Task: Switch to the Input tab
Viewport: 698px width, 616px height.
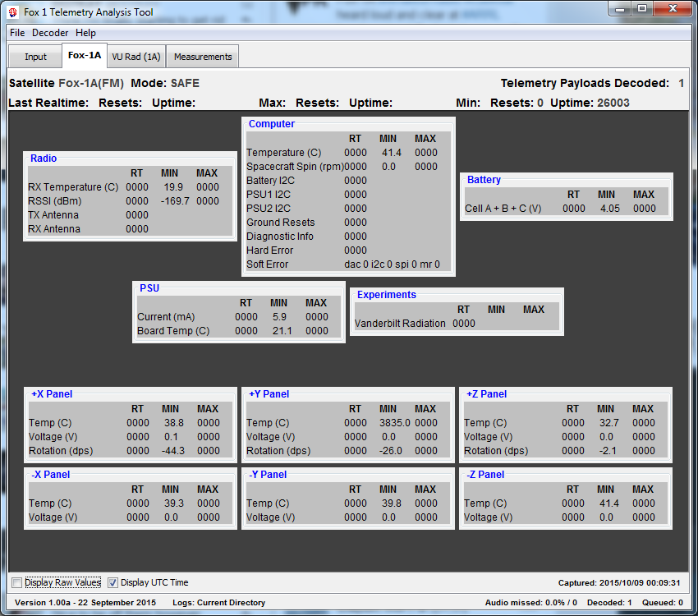Action: pos(35,57)
